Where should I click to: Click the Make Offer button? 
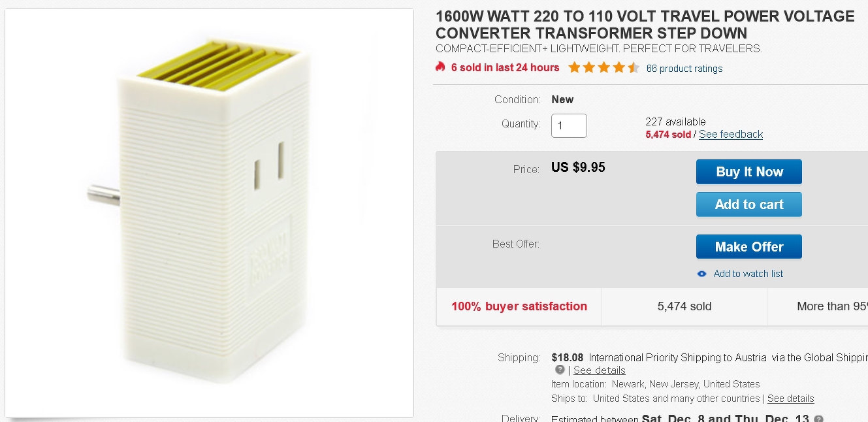tap(749, 247)
